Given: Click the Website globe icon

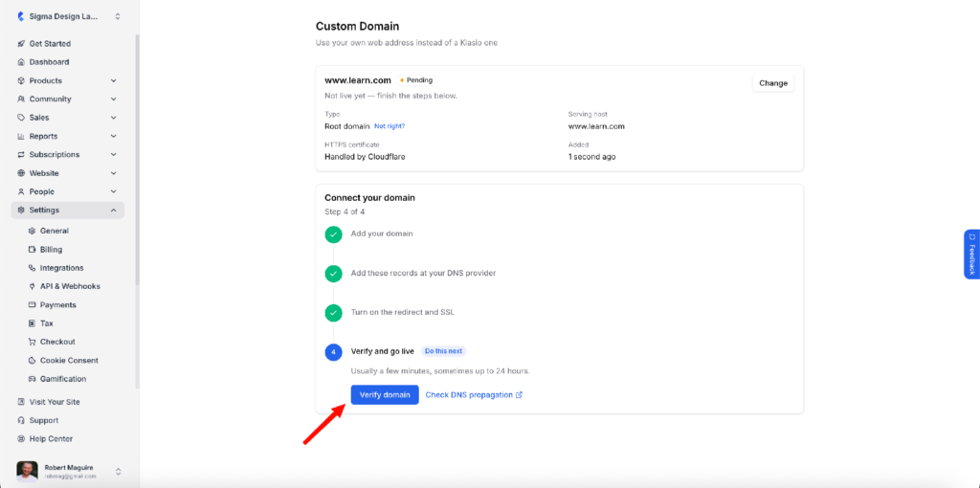Looking at the screenshot, I should click(21, 173).
